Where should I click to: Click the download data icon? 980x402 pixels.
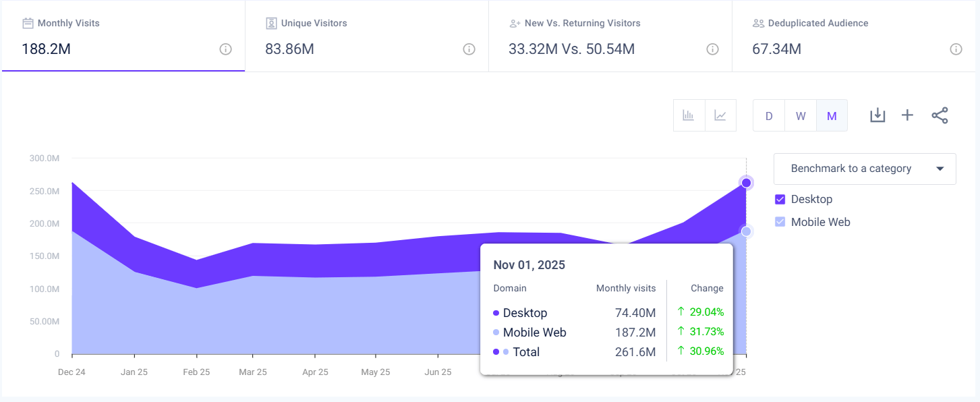tap(877, 115)
